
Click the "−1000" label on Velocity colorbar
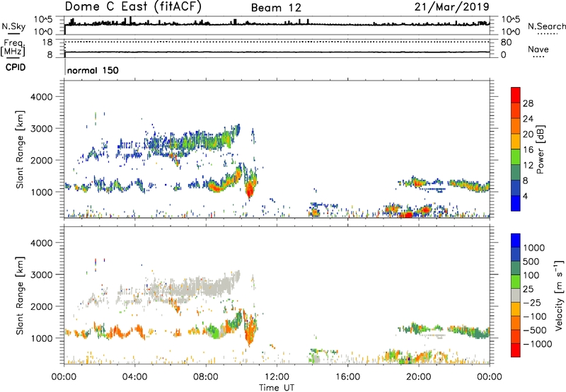tap(538, 344)
